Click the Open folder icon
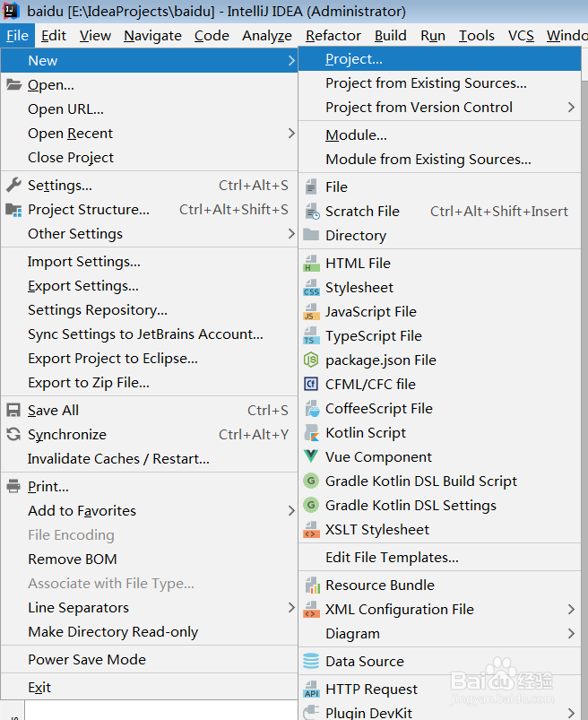Viewport: 588px width, 720px height. (13, 84)
